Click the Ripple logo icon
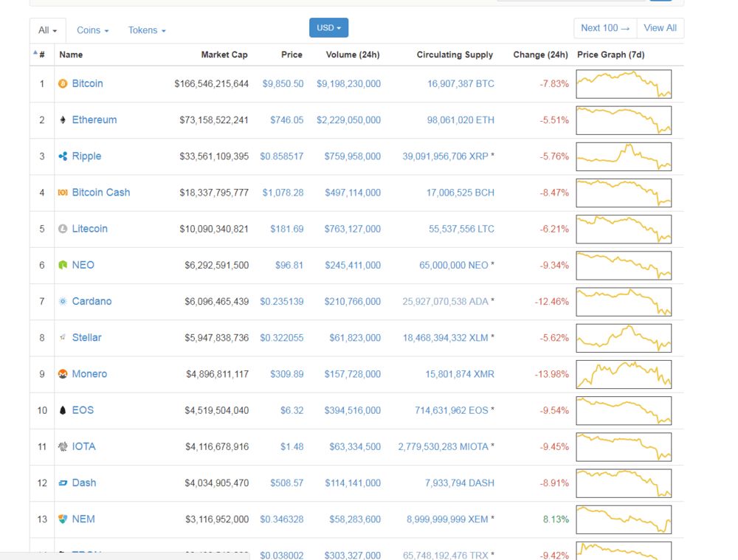This screenshot has height=560, width=738. (x=63, y=156)
